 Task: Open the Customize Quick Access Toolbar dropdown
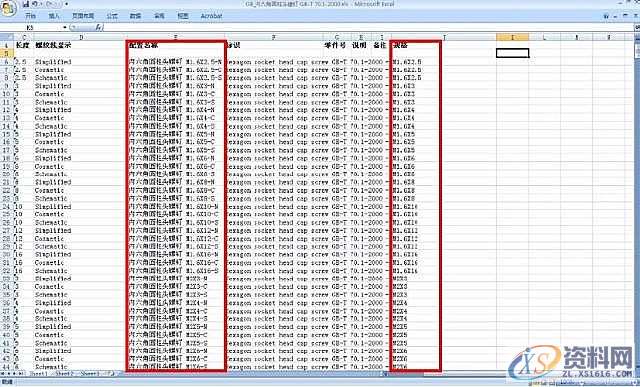67,4
